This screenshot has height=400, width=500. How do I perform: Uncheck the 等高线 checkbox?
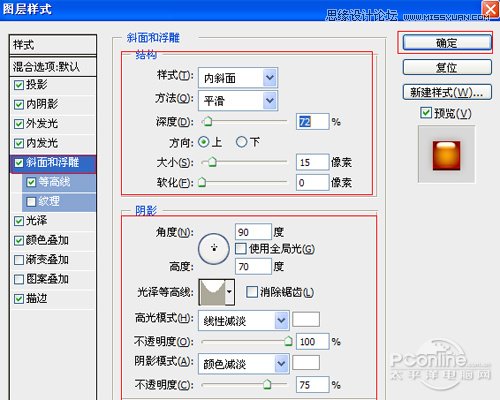pyautogui.click(x=31, y=182)
